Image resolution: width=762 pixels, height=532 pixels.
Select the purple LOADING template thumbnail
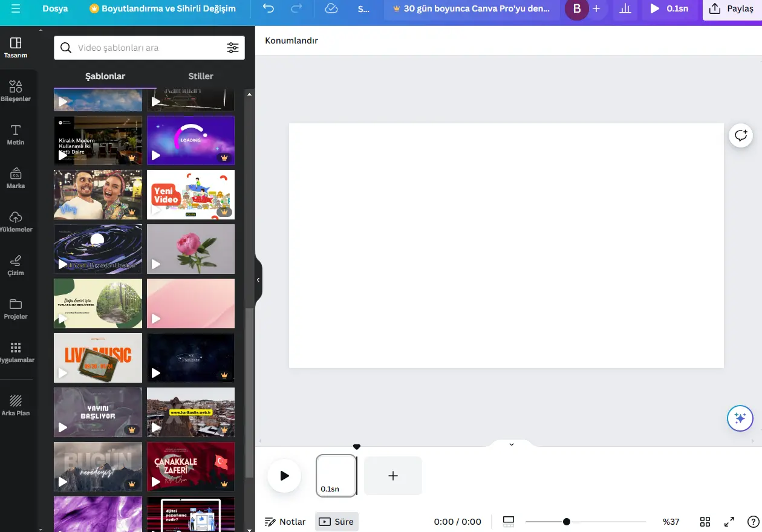(x=190, y=140)
